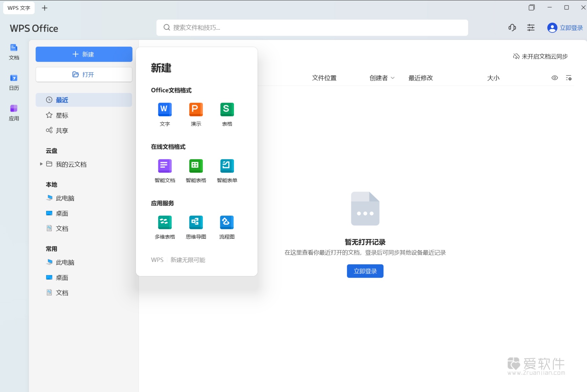Switch to the WPS 文字 tab
The image size is (587, 392).
click(19, 7)
